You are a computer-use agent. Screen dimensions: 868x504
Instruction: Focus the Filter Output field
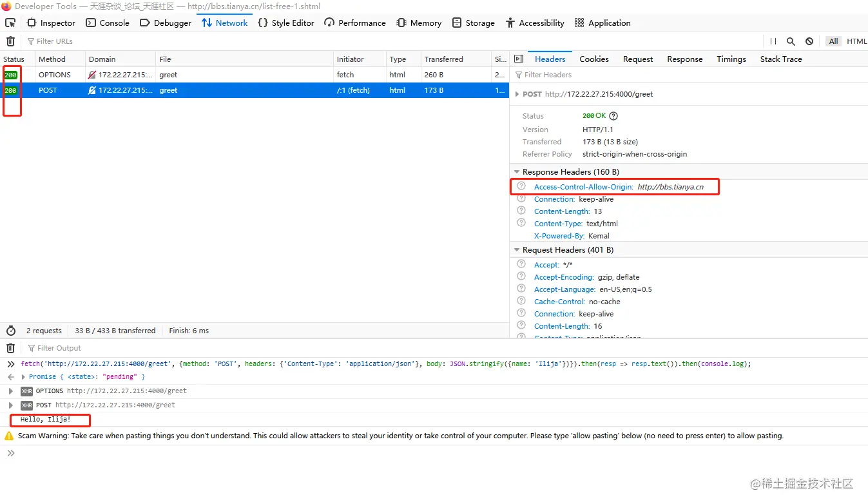click(x=445, y=348)
